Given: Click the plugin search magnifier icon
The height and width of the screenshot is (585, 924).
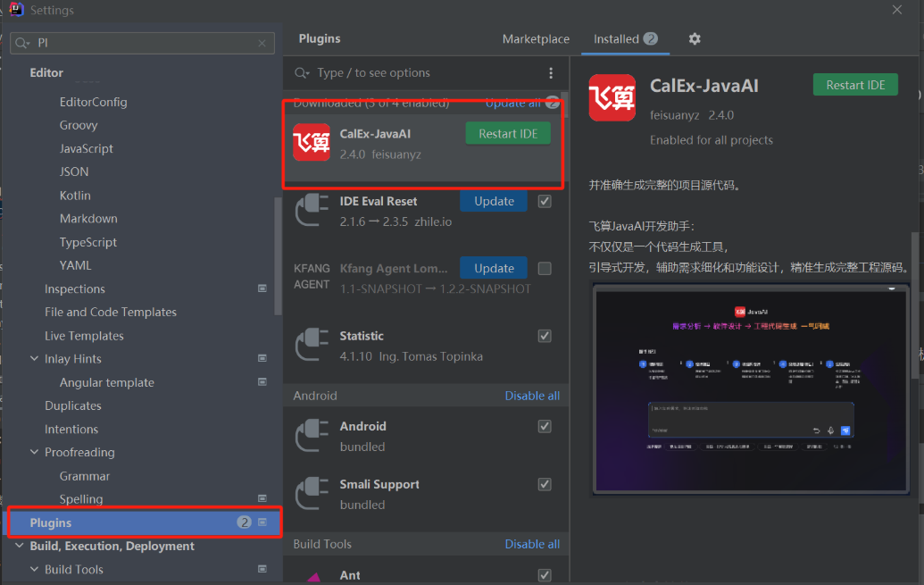Looking at the screenshot, I should click(302, 72).
